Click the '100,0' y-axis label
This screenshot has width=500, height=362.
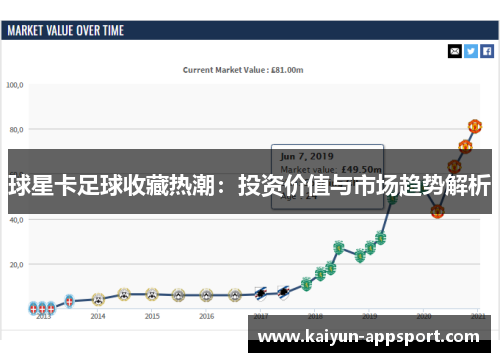(x=15, y=85)
